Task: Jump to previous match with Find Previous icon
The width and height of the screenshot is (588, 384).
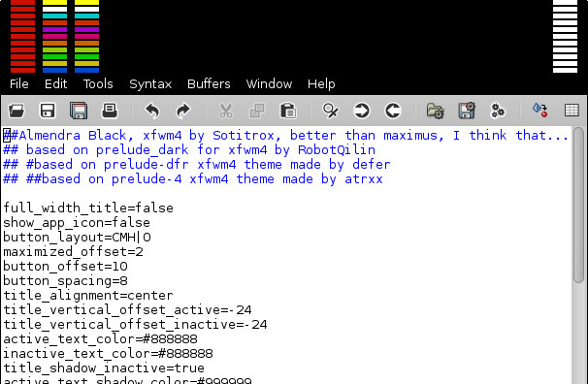Action: [x=393, y=111]
